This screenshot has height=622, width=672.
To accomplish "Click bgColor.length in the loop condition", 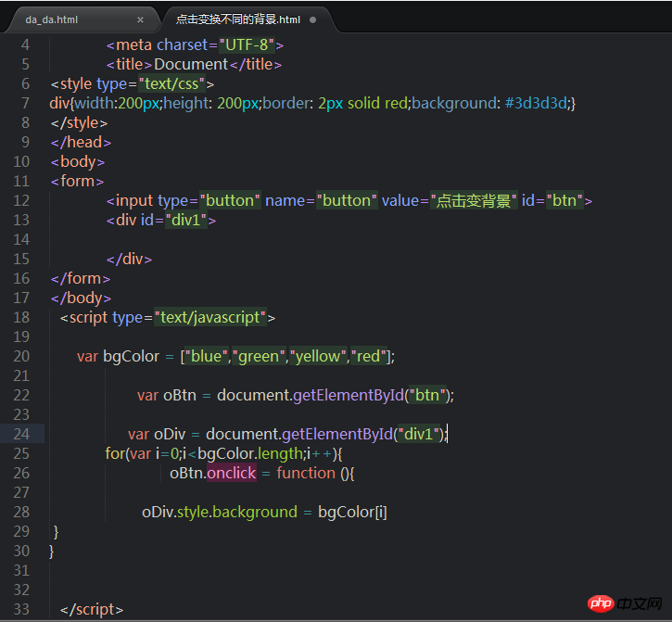I will pos(250,453).
